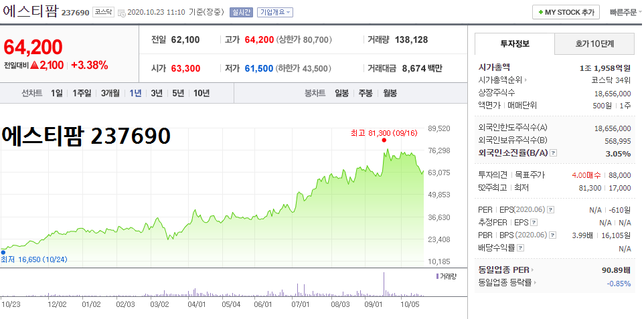Click the 목표주가 label

point(530,175)
